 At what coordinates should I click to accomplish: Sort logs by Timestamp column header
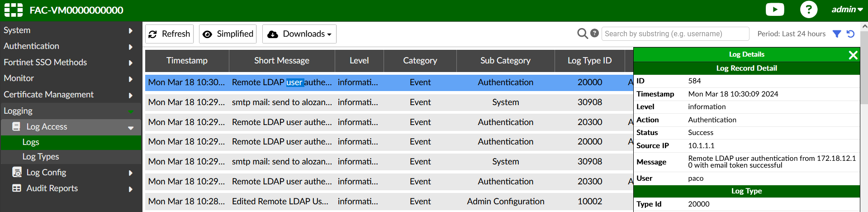click(187, 61)
